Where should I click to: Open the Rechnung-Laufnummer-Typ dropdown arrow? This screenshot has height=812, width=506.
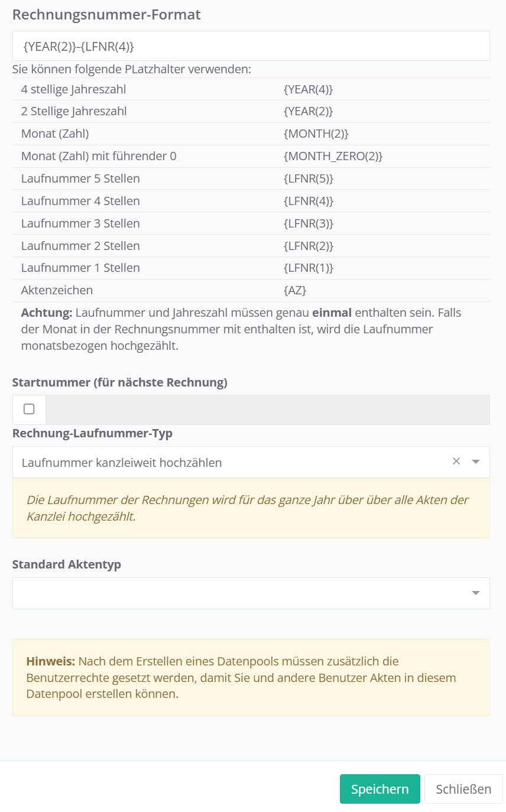476,462
